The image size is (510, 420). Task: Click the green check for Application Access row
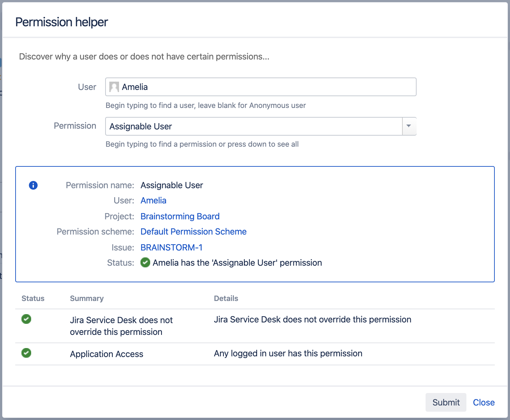pyautogui.click(x=26, y=353)
